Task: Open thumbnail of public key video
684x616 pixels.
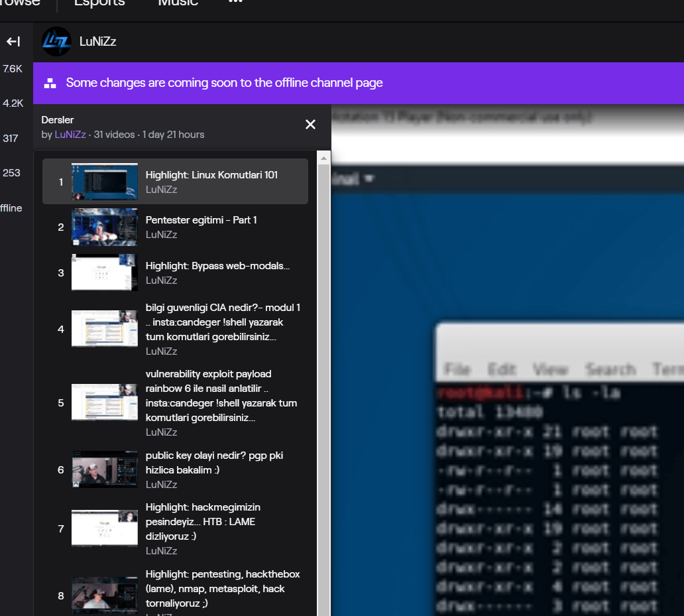Action: (105, 469)
